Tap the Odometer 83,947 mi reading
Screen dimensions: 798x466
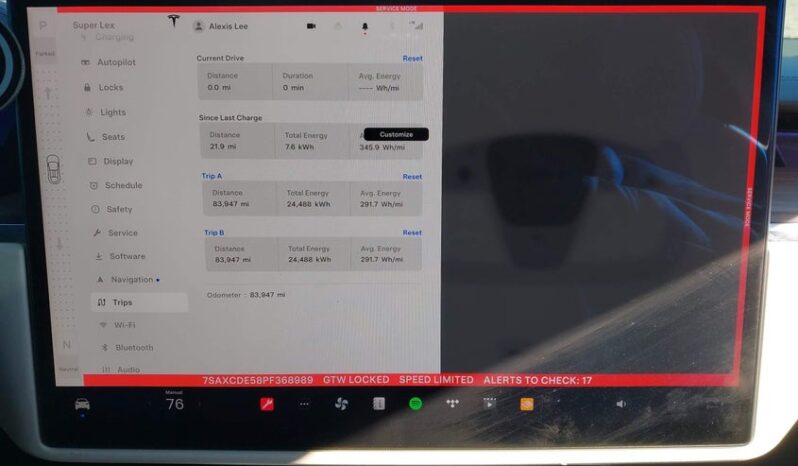246,295
